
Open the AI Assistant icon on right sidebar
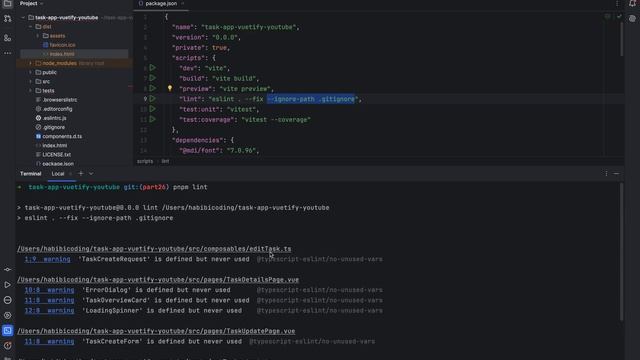[632, 19]
